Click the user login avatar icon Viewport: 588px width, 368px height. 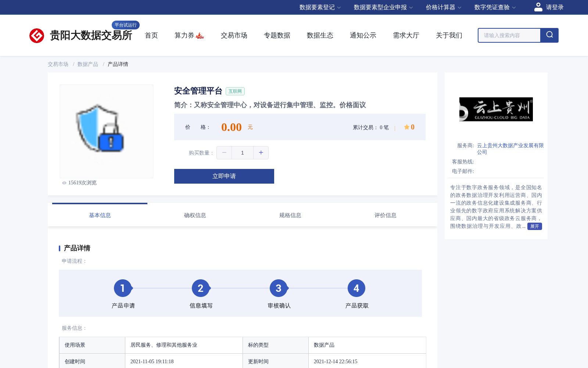pos(538,7)
